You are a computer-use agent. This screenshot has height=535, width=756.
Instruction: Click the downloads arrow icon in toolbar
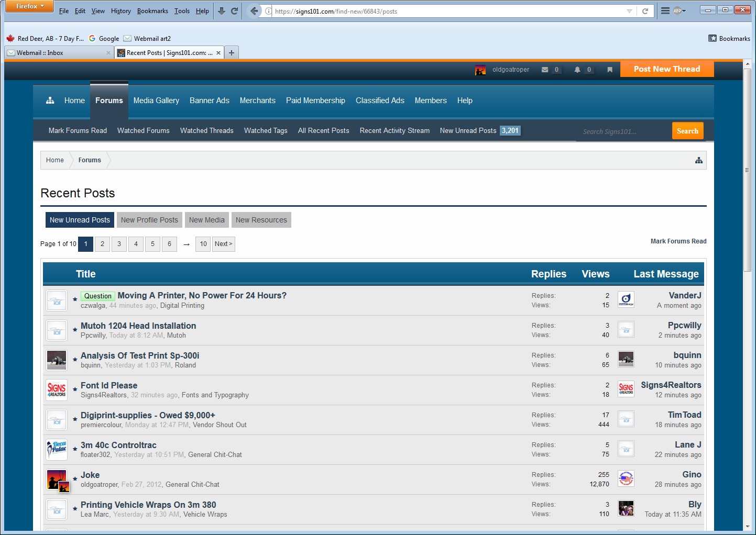click(x=222, y=11)
